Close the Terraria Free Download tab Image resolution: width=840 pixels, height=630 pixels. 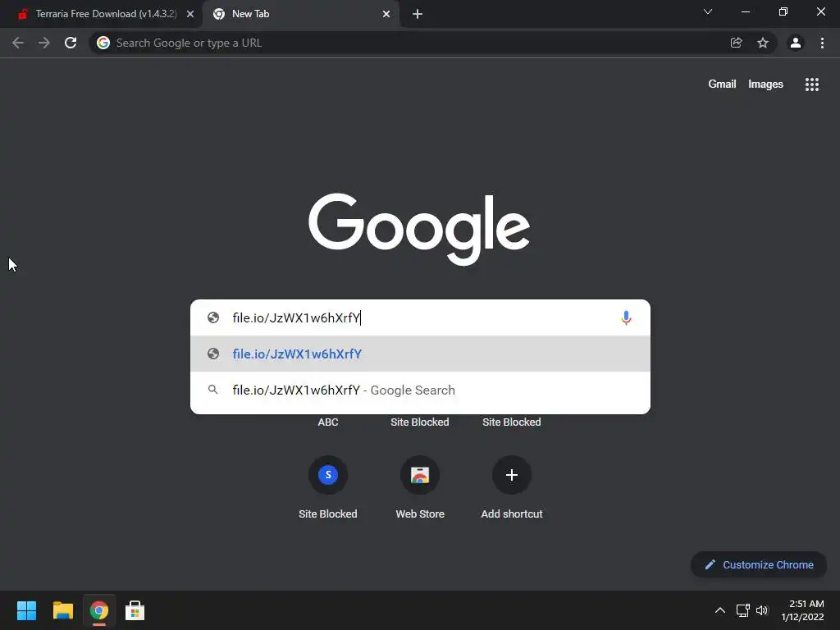coord(190,14)
